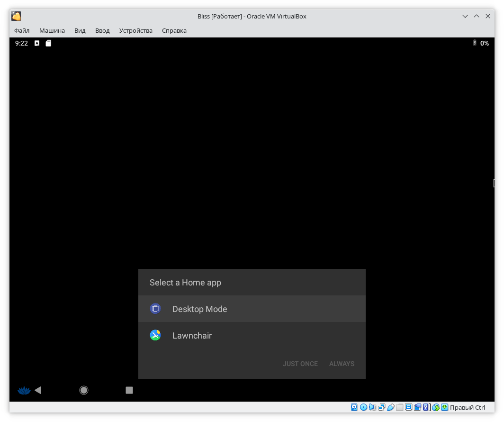Click the blue lotus Bliss icon
504x422 pixels.
24,390
